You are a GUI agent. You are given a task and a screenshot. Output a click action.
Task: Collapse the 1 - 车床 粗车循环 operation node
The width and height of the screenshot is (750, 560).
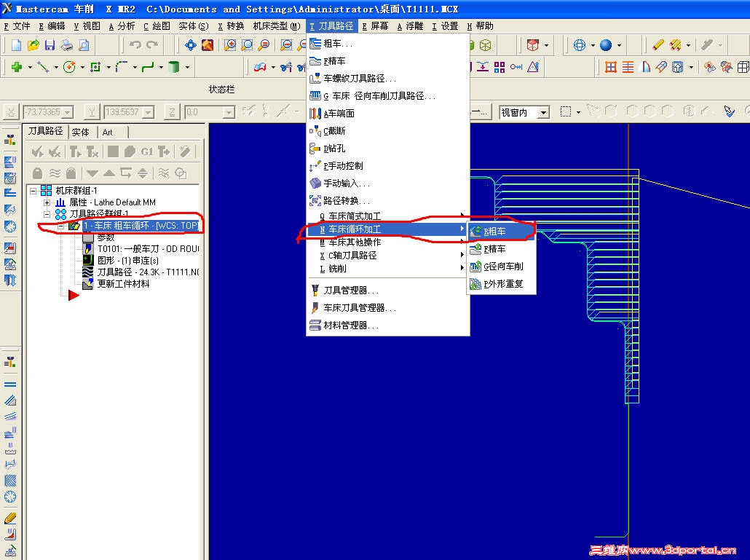60,226
